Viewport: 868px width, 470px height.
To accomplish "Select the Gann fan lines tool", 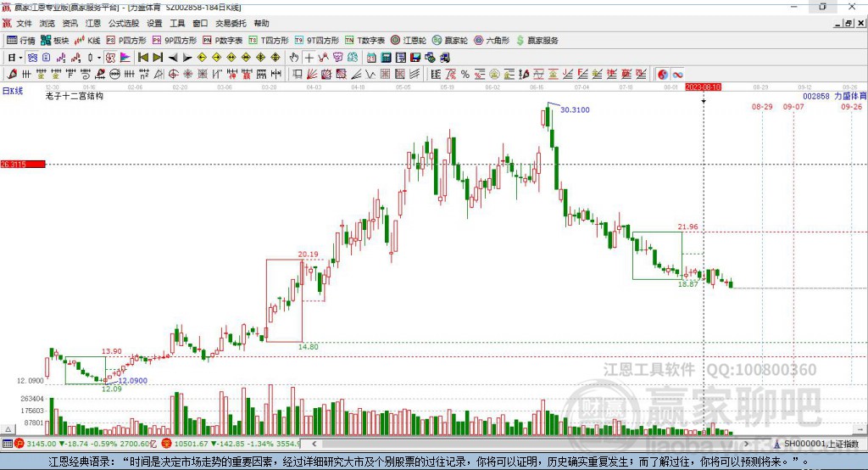I will pyautogui.click(x=312, y=75).
